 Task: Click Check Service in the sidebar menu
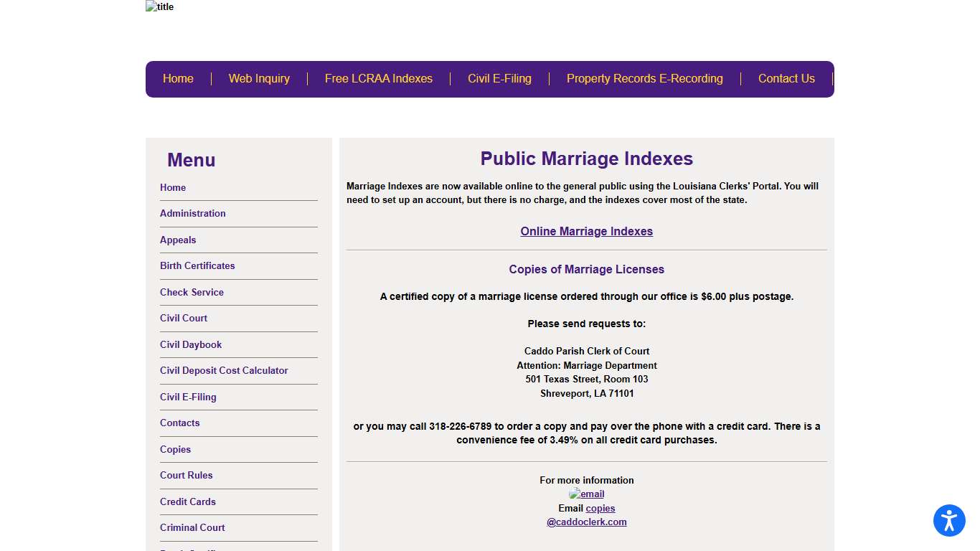coord(192,292)
